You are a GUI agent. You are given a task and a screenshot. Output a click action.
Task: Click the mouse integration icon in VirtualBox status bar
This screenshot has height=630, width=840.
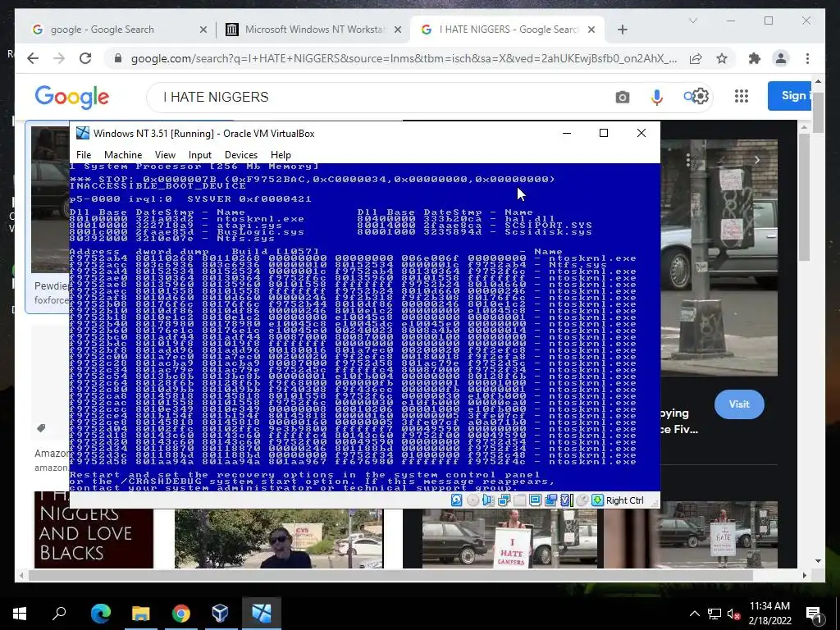pos(582,500)
